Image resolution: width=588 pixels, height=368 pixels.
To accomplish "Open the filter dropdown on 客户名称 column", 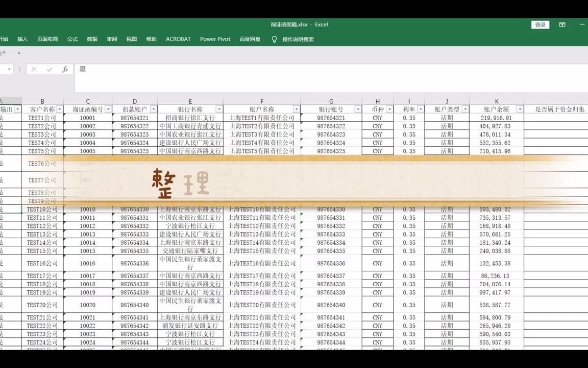I will click(59, 109).
